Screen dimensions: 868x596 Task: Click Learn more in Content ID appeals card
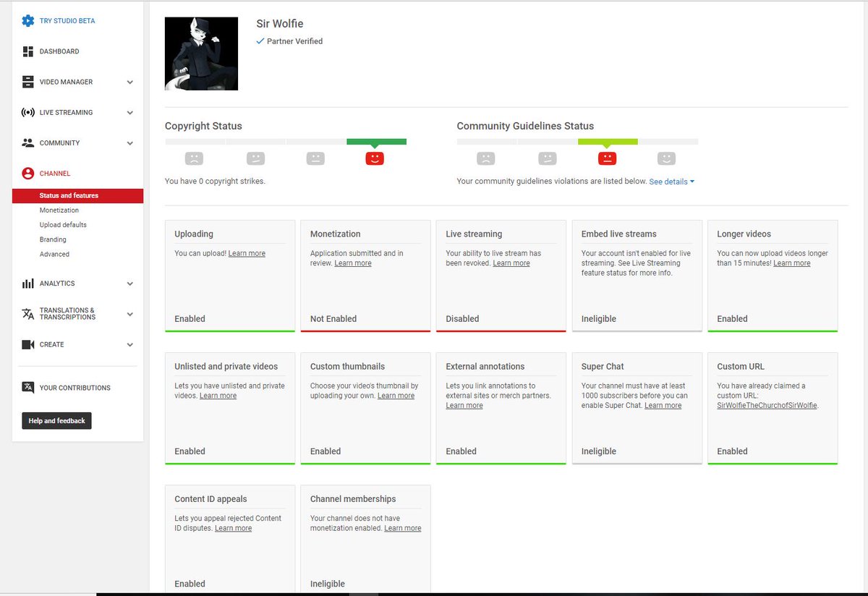click(233, 528)
